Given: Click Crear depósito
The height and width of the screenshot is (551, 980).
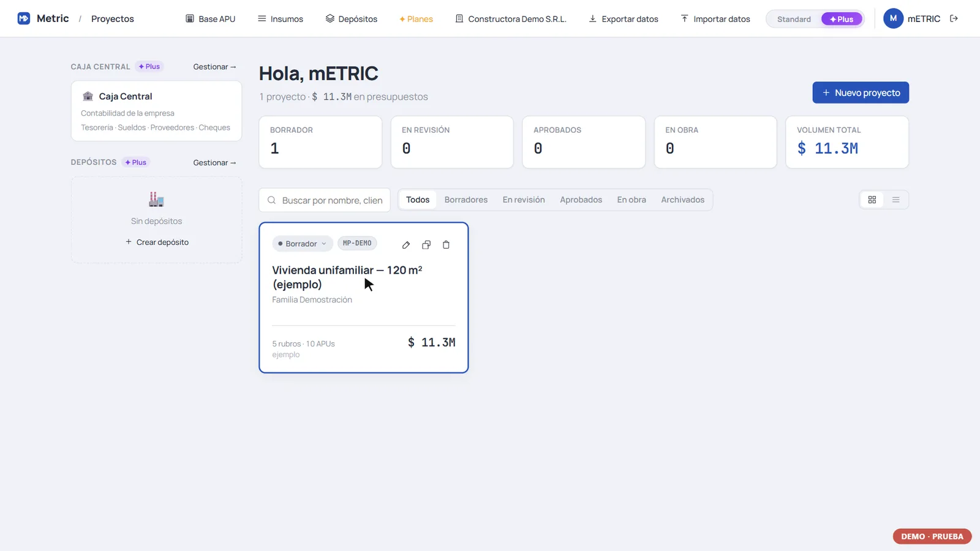Looking at the screenshot, I should pos(157,242).
